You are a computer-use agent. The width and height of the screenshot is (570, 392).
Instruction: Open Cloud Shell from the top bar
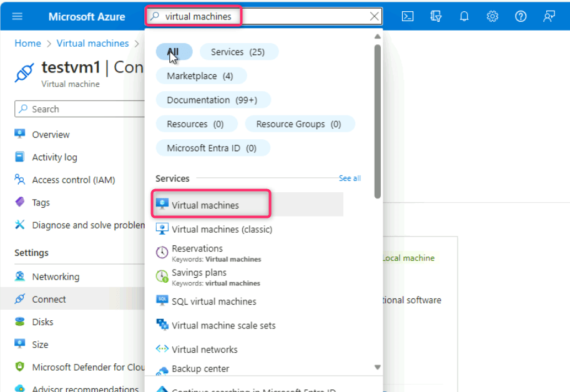pyautogui.click(x=407, y=16)
